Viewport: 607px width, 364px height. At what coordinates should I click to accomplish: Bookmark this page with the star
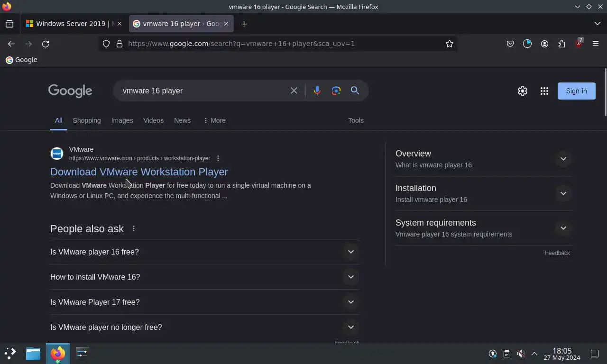pyautogui.click(x=450, y=44)
